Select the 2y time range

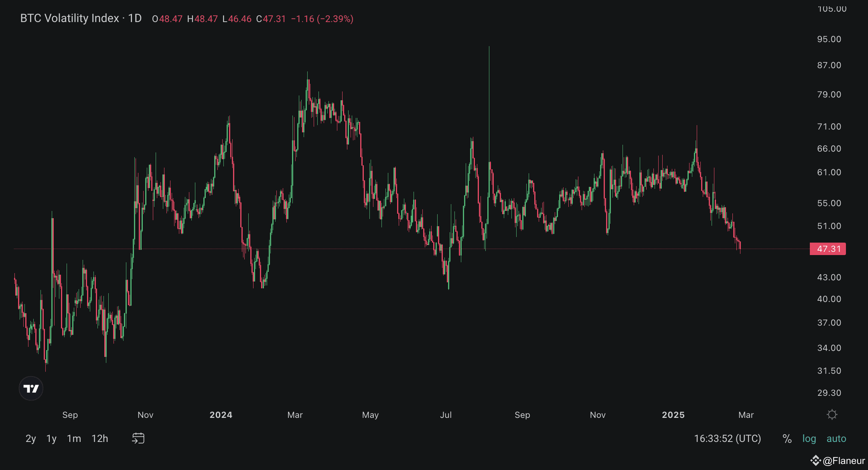30,439
